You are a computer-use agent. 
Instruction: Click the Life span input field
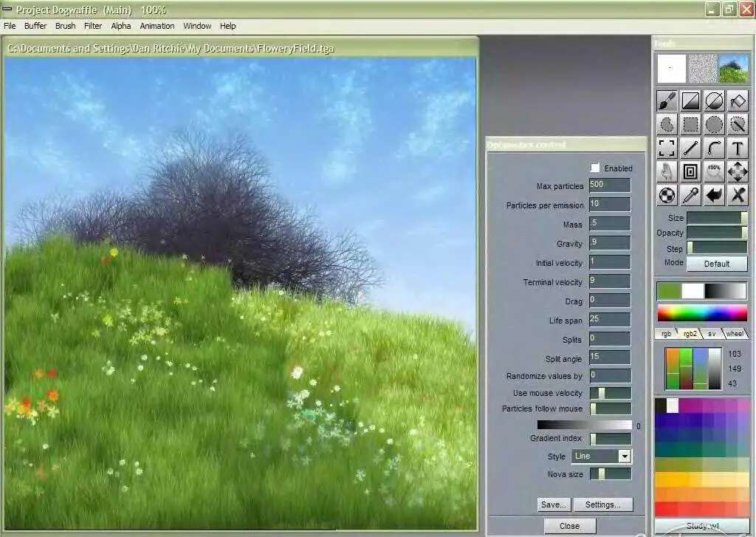click(x=610, y=319)
